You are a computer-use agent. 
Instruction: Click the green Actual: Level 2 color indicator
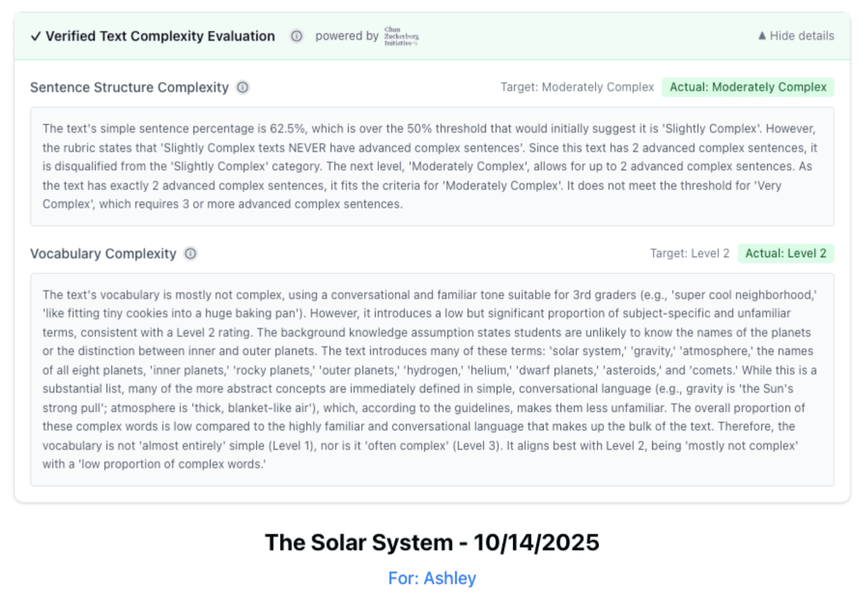786,253
